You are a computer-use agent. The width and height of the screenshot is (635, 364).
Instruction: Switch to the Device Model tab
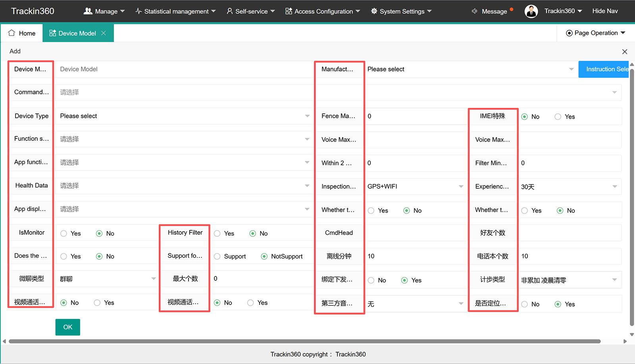pyautogui.click(x=78, y=33)
